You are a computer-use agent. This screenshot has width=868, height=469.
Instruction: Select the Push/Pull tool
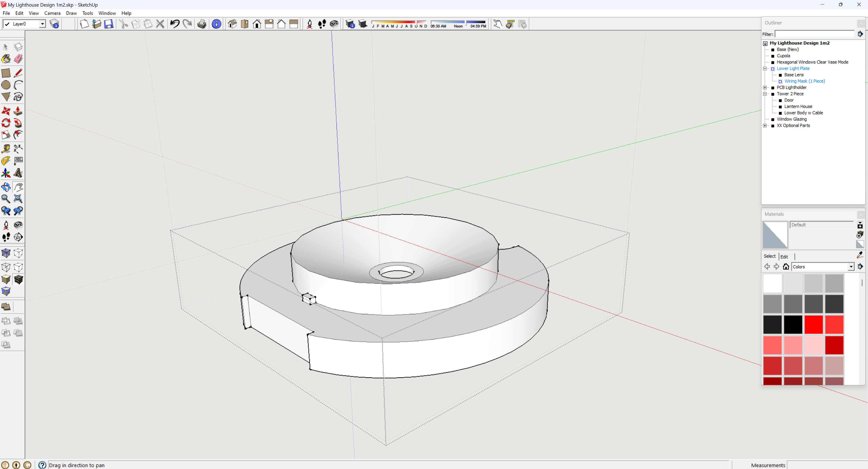pyautogui.click(x=18, y=111)
